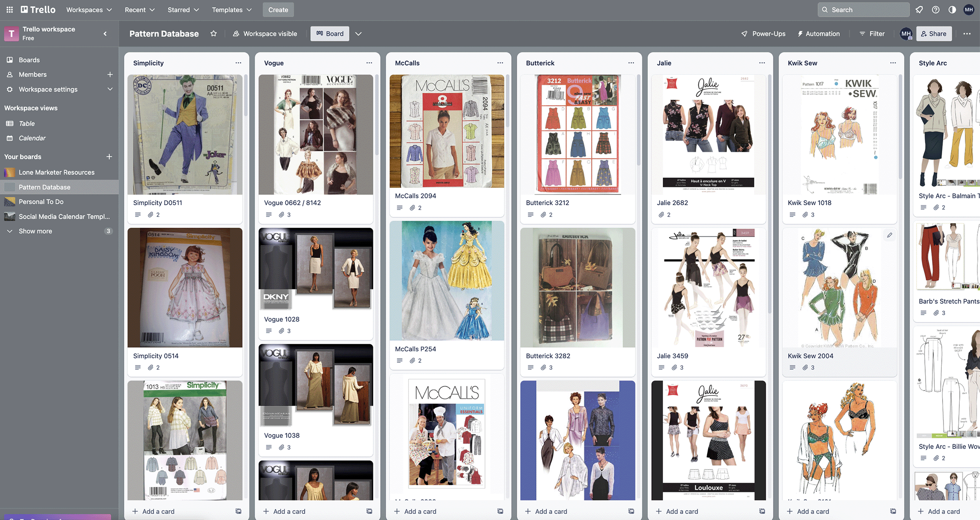Open the Trello workspace Free header
The height and width of the screenshot is (520, 980).
click(48, 34)
